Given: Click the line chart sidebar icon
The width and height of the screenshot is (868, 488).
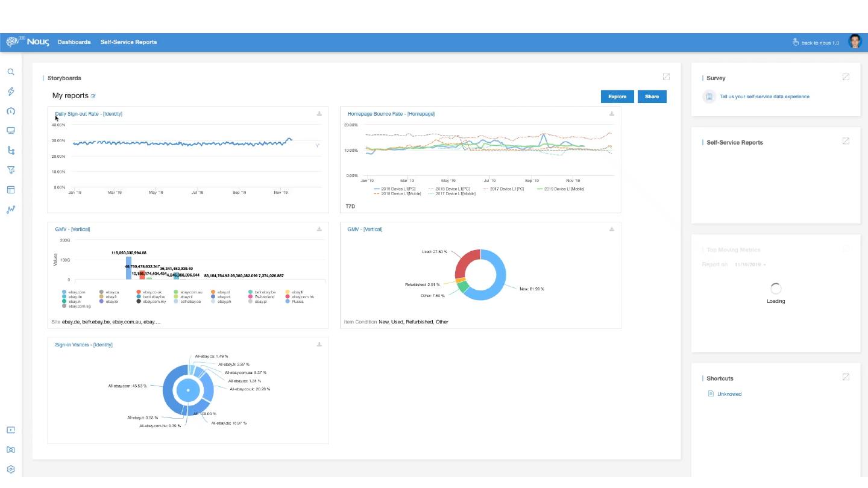Looking at the screenshot, I should pos(11,210).
